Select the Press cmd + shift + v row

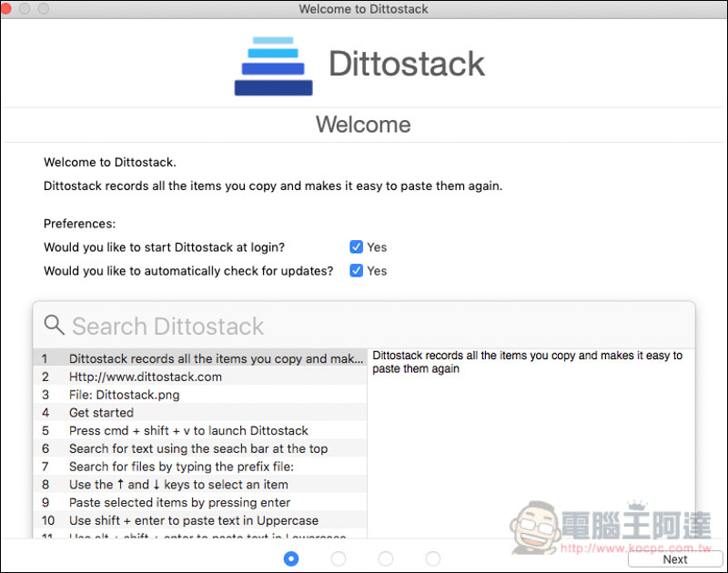coord(188,430)
